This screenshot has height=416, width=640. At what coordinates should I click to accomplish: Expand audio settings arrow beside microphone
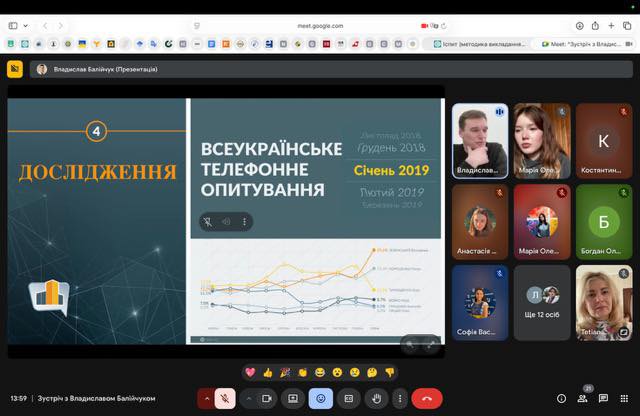click(x=207, y=398)
